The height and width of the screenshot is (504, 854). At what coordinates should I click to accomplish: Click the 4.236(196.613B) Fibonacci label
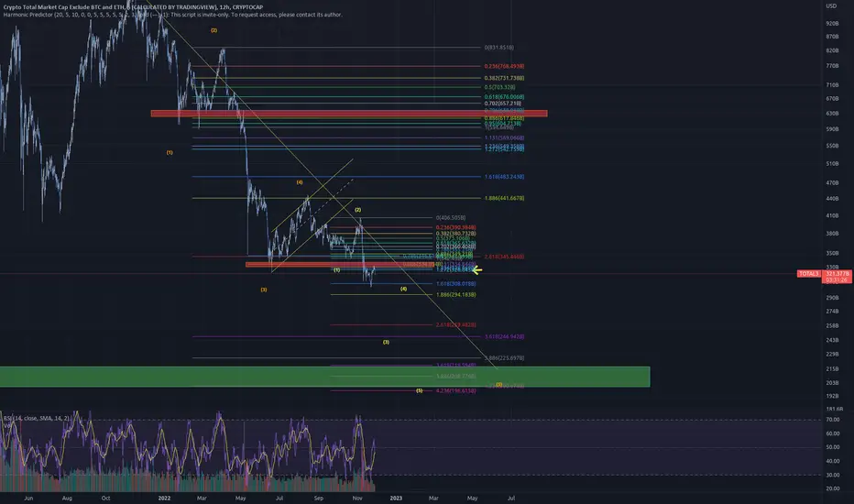tap(456, 390)
